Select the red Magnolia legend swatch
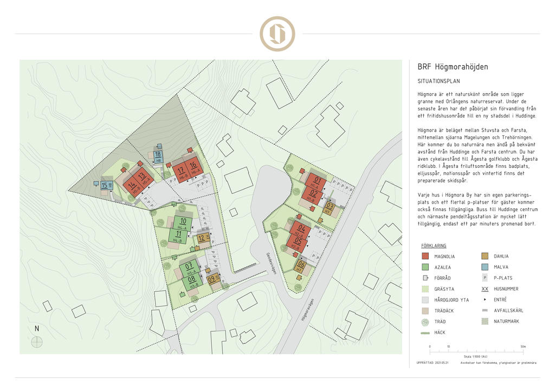The width and height of the screenshot is (555, 392). tap(425, 256)
